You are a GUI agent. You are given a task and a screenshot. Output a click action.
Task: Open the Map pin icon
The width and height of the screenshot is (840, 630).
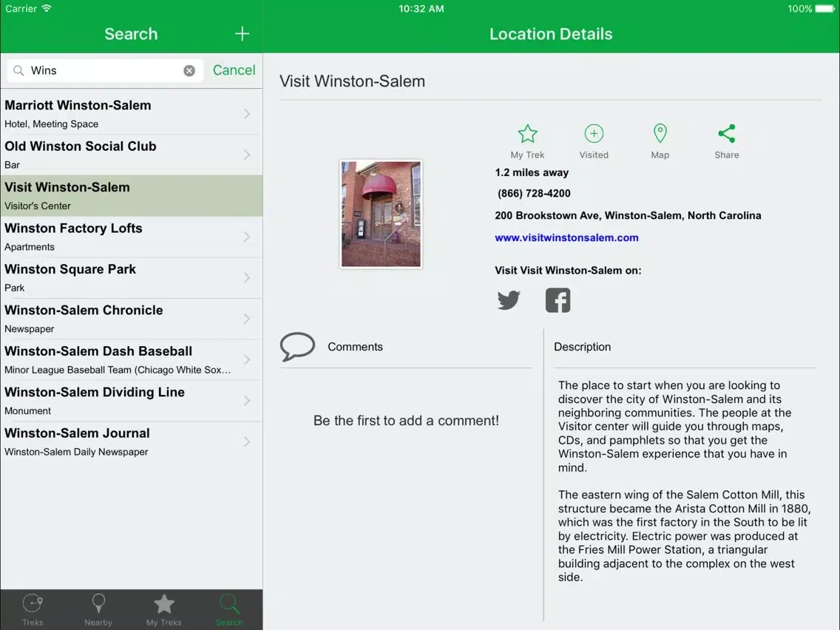(660, 133)
